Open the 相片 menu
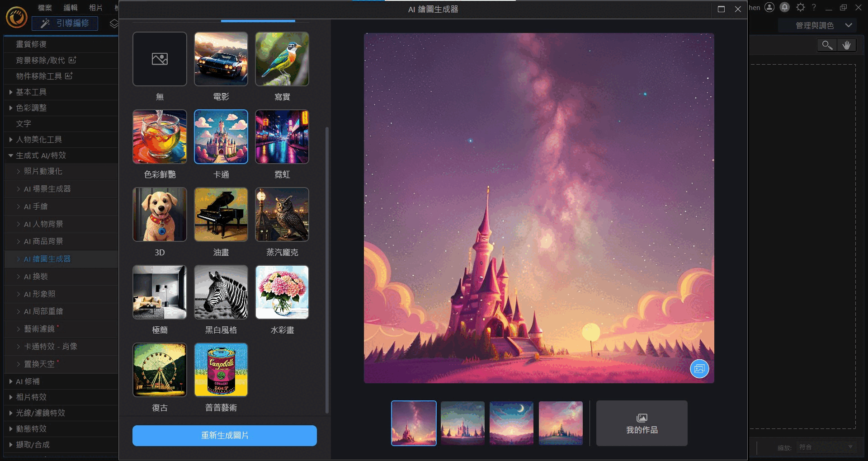 95,8
